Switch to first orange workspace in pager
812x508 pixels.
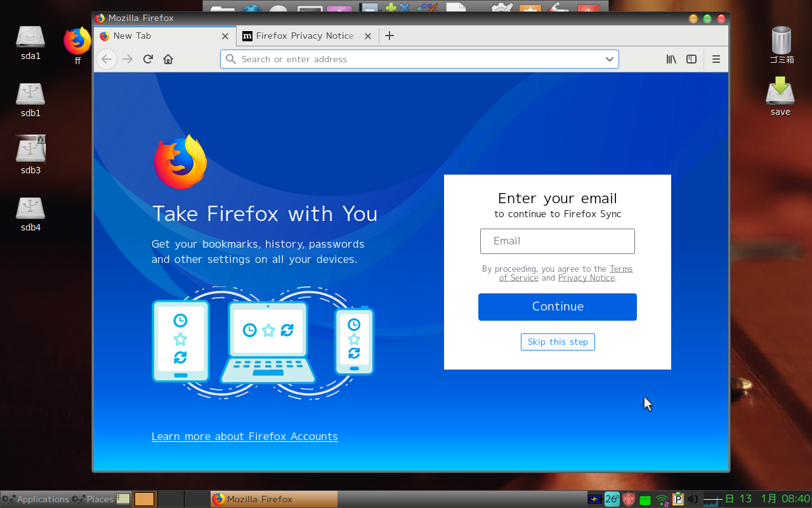click(x=144, y=499)
